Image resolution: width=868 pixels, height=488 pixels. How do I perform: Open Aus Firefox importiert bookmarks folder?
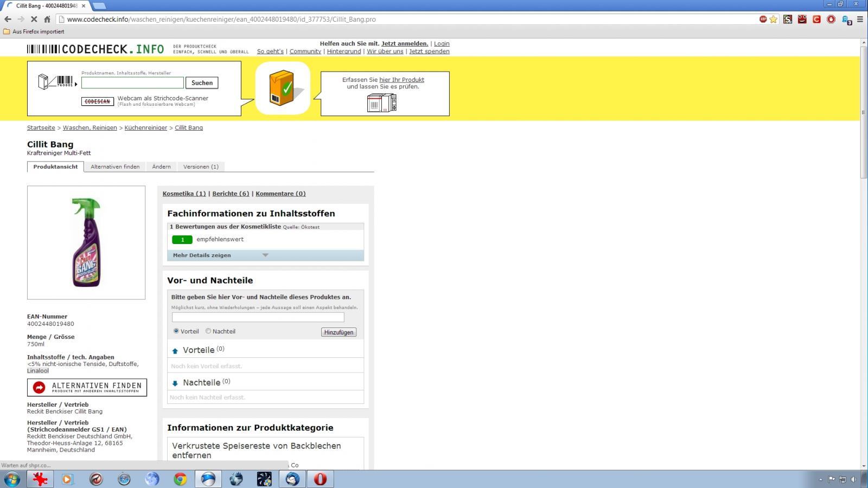34,31
